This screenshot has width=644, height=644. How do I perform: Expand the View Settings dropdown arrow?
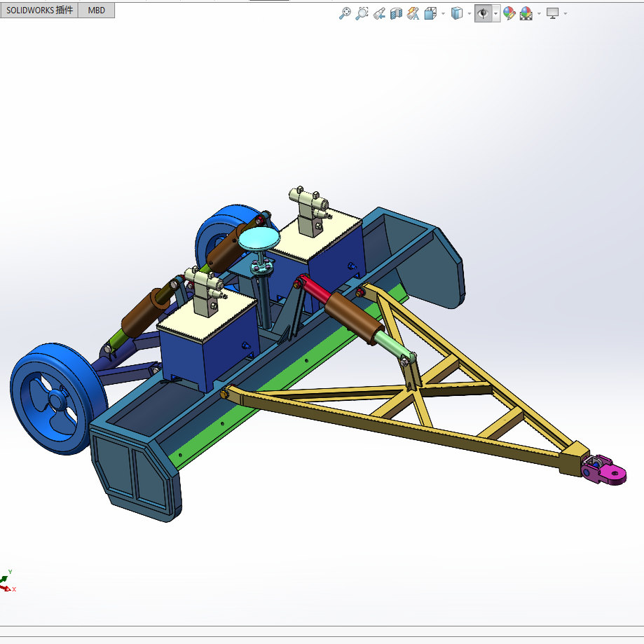[566, 13]
